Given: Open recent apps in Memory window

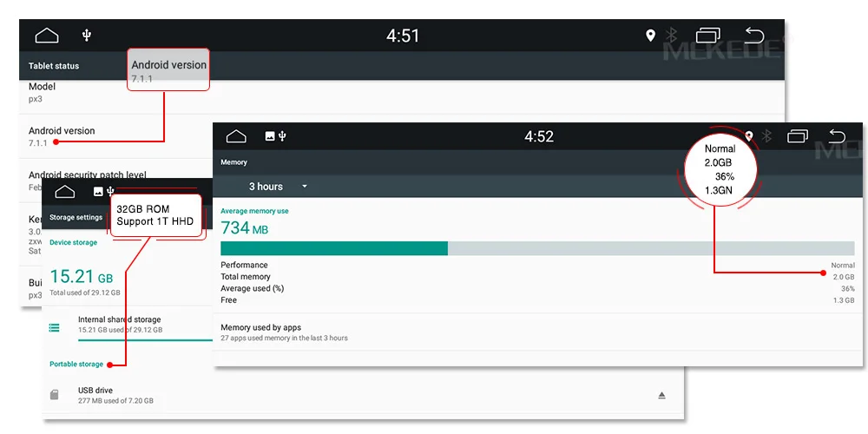Looking at the screenshot, I should (x=798, y=136).
